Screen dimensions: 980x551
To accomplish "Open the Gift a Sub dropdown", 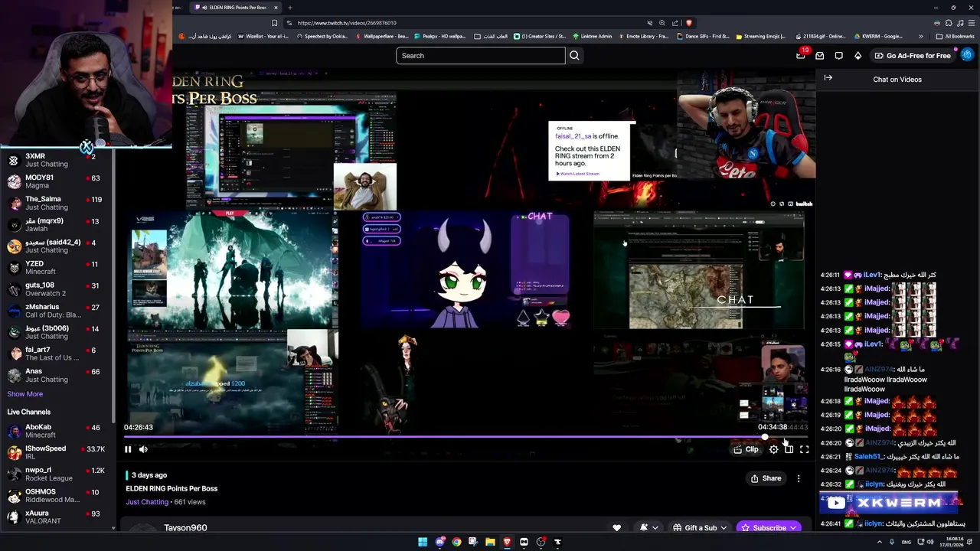I will coord(701,527).
